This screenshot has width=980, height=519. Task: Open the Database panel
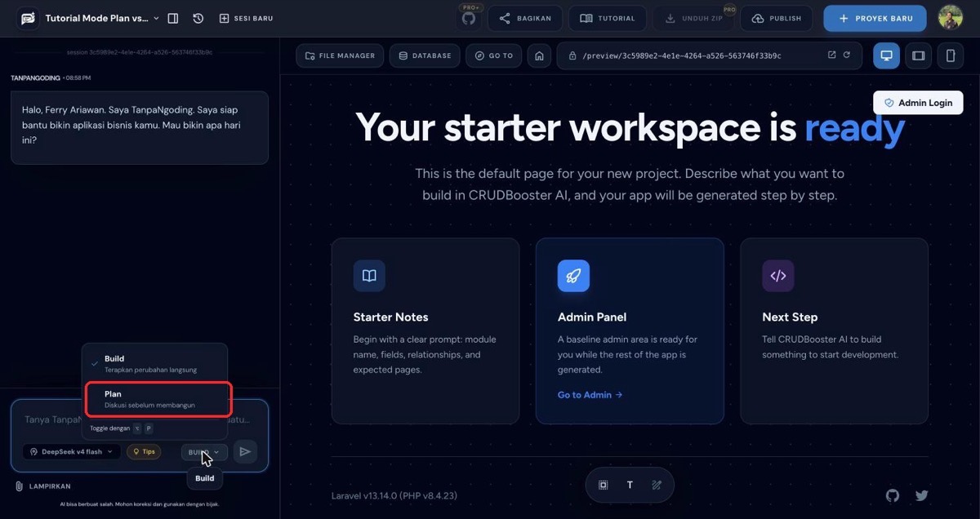(x=424, y=55)
